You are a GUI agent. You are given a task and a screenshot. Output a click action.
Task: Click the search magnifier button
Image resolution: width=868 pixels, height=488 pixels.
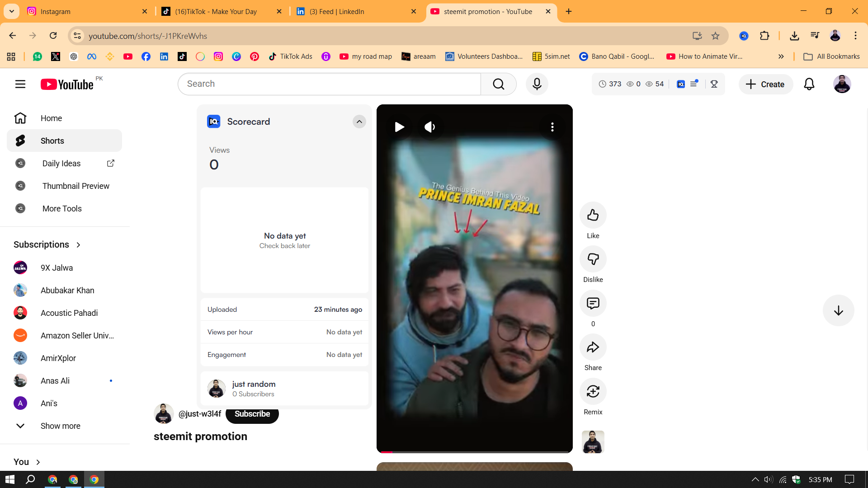coord(498,84)
